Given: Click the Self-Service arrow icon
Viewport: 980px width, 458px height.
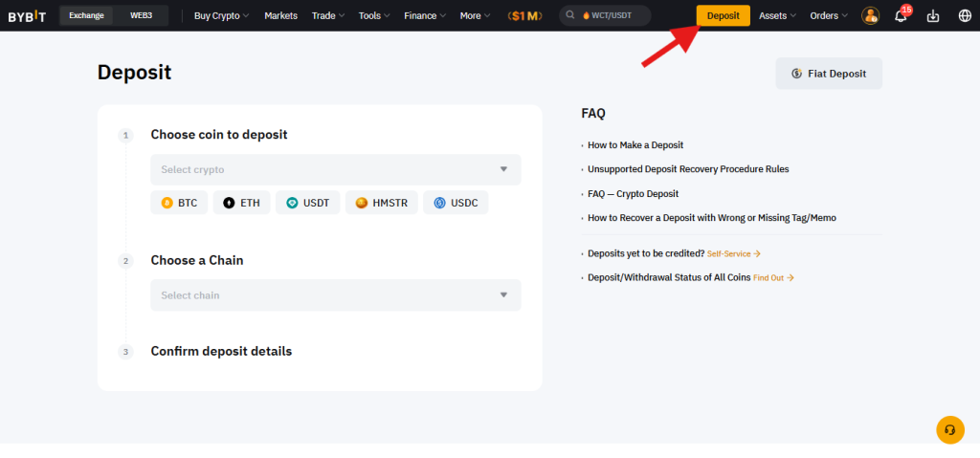Looking at the screenshot, I should click(757, 253).
